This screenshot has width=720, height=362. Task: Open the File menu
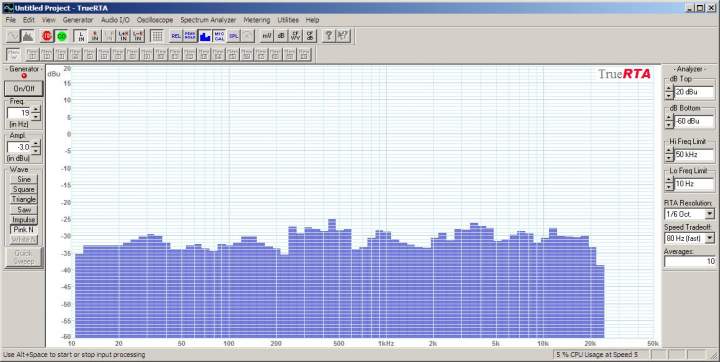11,20
